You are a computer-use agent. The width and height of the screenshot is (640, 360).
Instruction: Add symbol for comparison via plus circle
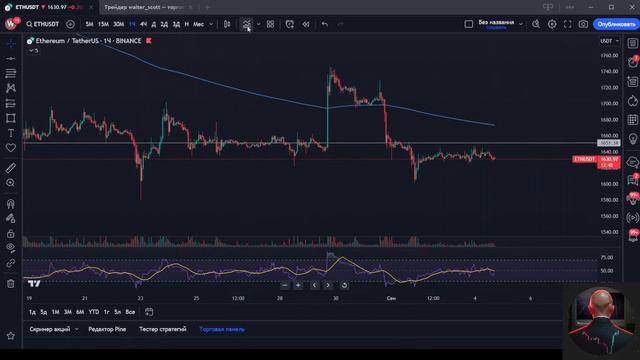point(70,24)
